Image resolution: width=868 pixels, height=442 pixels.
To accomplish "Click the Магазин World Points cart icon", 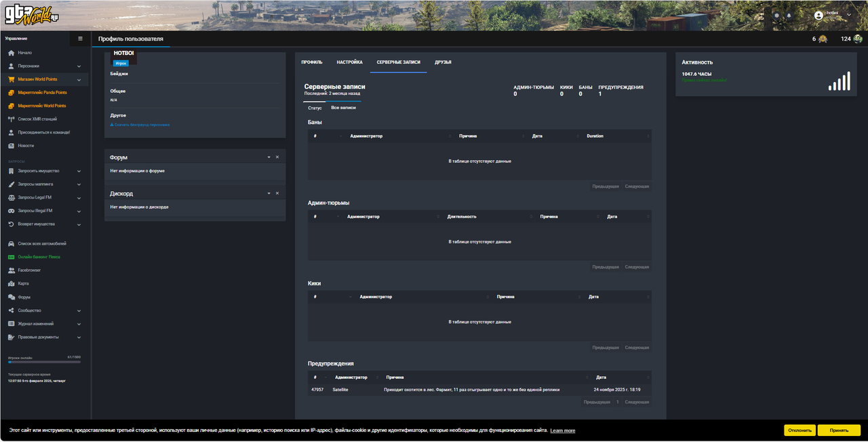I will 11,79.
